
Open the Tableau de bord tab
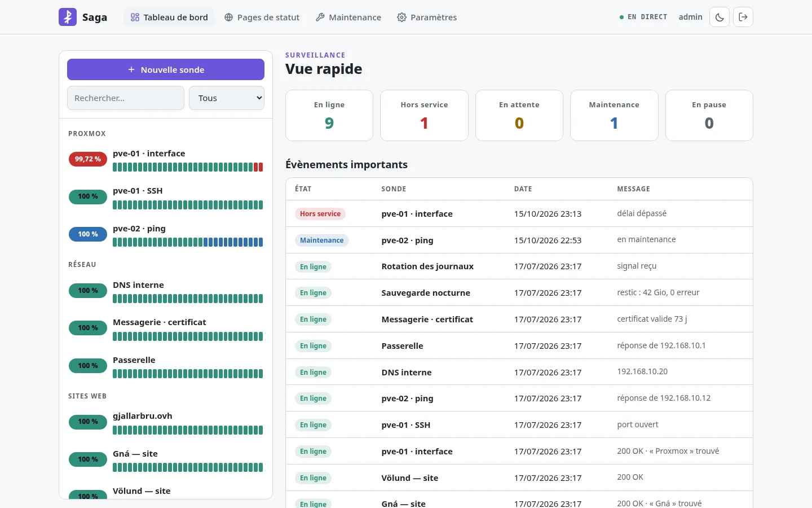point(169,17)
